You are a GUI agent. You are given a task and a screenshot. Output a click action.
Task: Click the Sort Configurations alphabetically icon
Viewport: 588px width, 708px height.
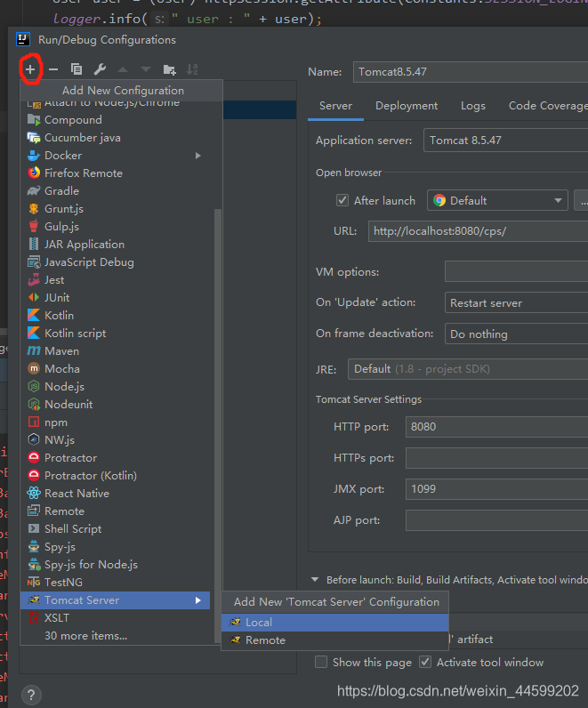click(x=192, y=69)
